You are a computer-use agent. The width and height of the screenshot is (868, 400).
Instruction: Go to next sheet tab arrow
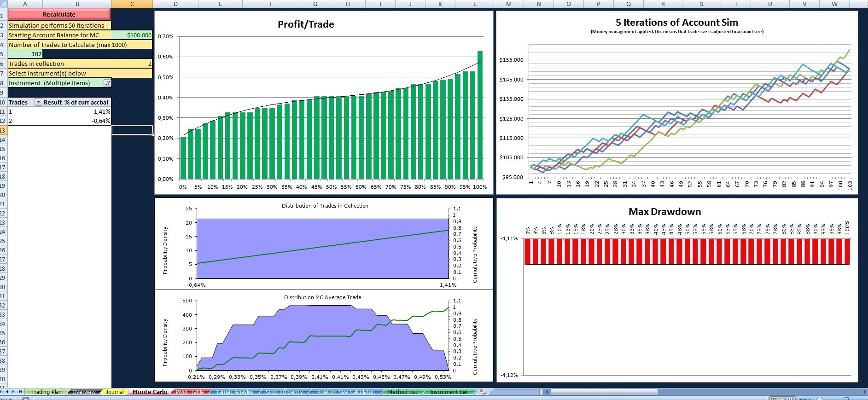click(x=14, y=392)
